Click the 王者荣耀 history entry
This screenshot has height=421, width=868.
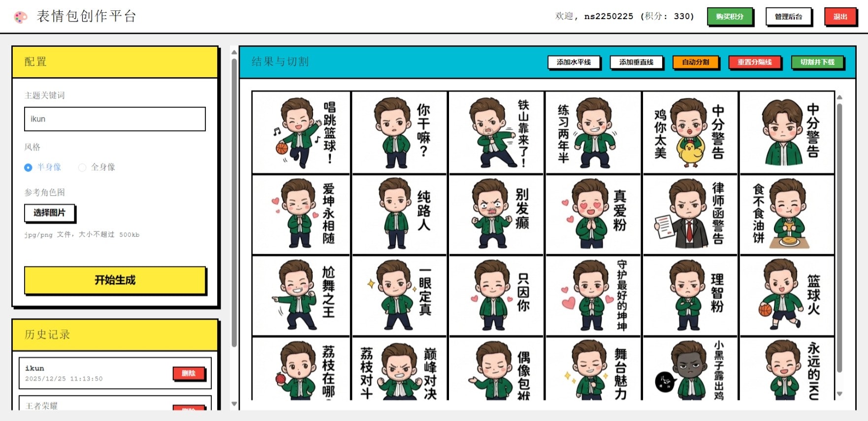[115, 403]
